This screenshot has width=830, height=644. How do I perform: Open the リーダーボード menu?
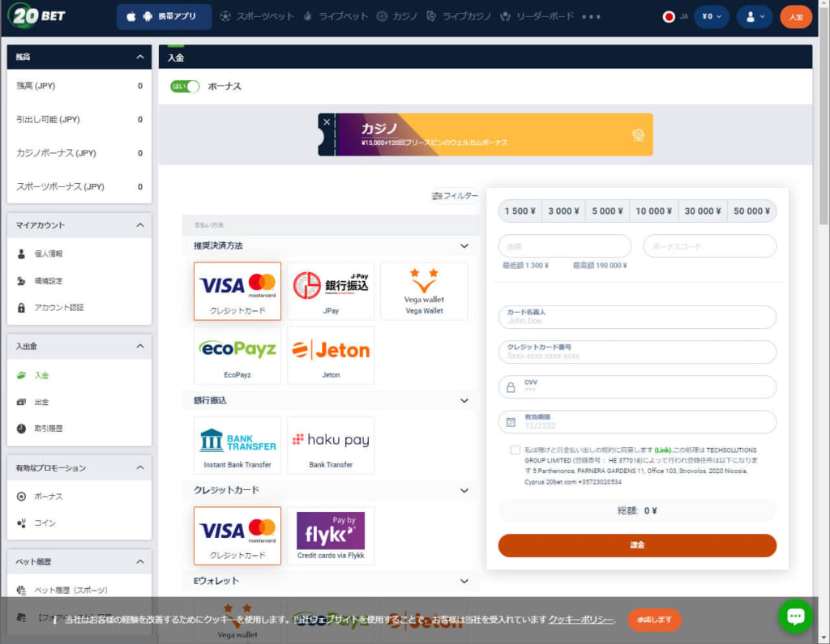(x=537, y=16)
